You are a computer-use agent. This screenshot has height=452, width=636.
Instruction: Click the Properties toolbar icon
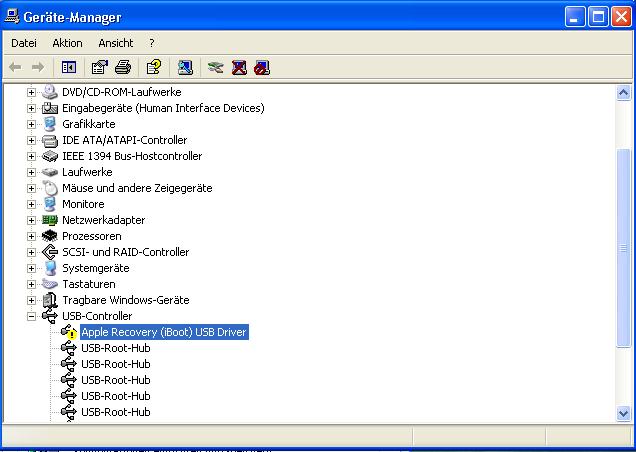[x=99, y=67]
